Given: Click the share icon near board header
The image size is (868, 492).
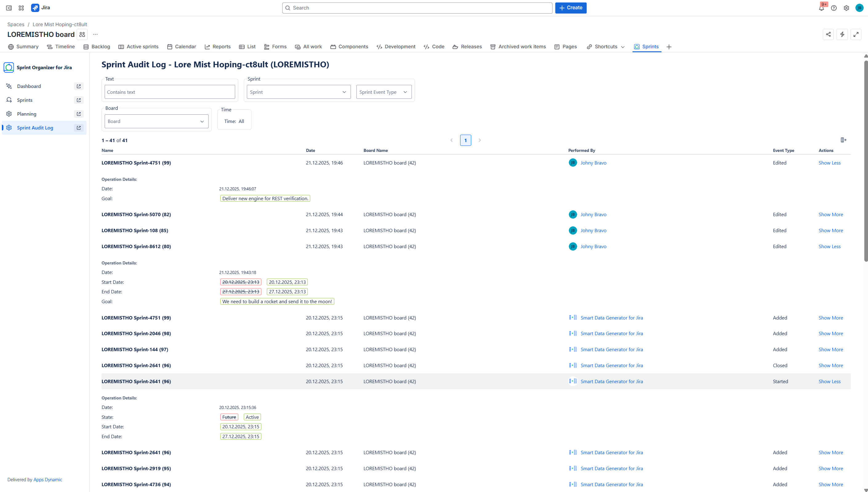Looking at the screenshot, I should click(x=828, y=34).
